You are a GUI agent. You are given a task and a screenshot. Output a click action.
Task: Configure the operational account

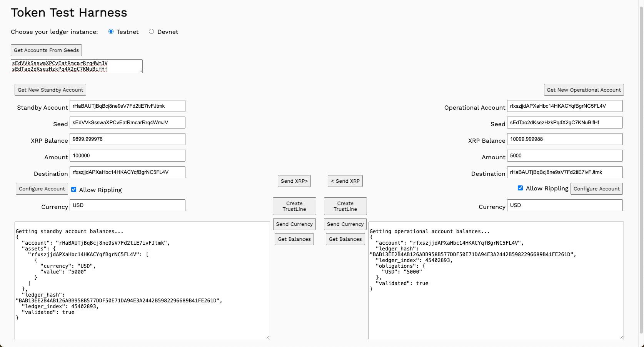coord(596,189)
